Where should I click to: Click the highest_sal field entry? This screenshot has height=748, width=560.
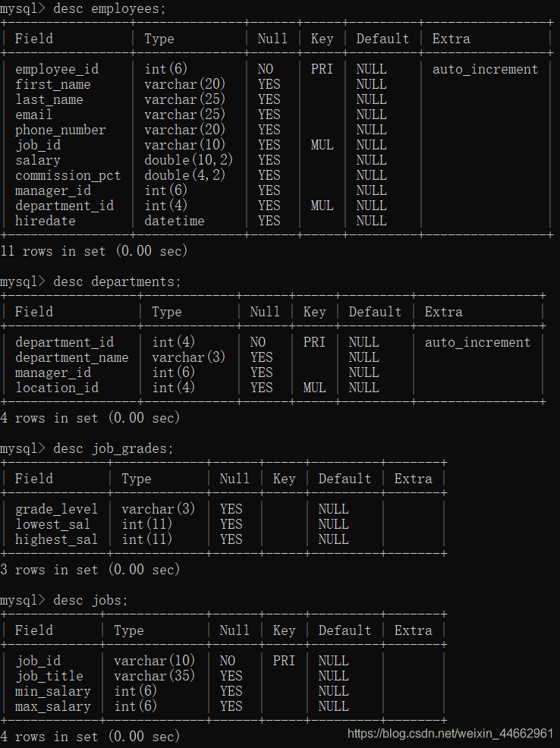[57, 539]
